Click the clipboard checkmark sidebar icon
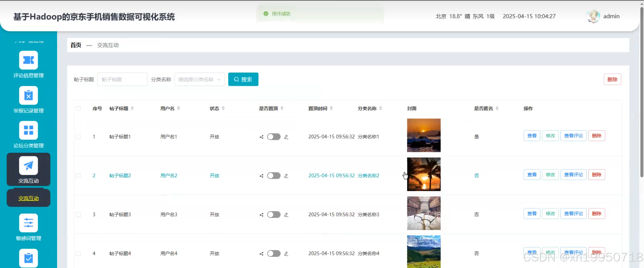644x268 pixels. (x=29, y=258)
